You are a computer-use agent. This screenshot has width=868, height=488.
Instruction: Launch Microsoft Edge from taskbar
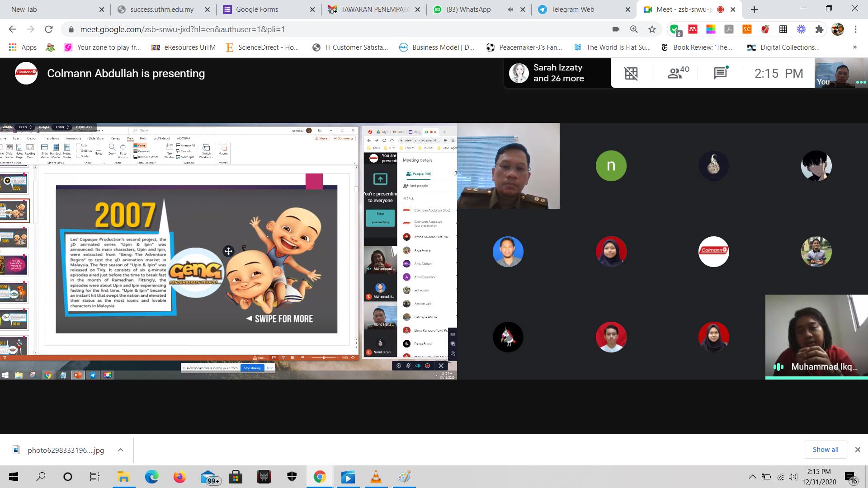(152, 477)
